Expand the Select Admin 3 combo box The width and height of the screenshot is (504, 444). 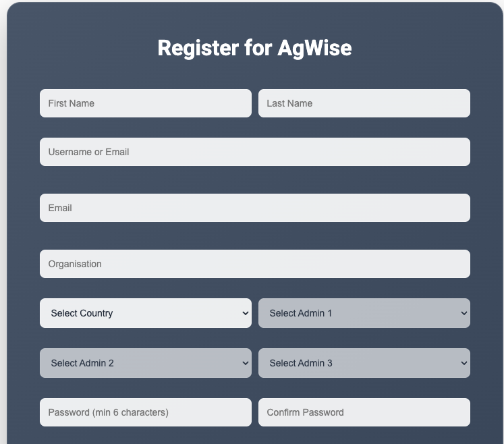point(364,363)
